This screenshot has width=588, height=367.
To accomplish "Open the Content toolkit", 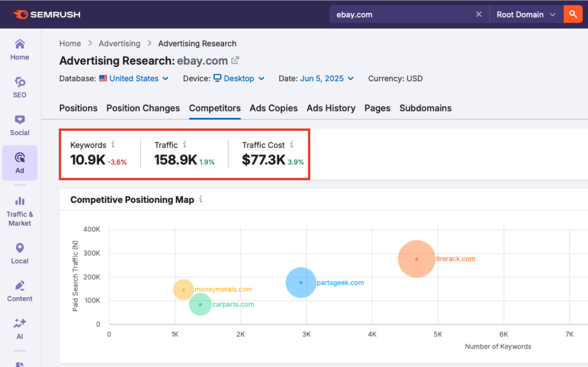I will 19,291.
